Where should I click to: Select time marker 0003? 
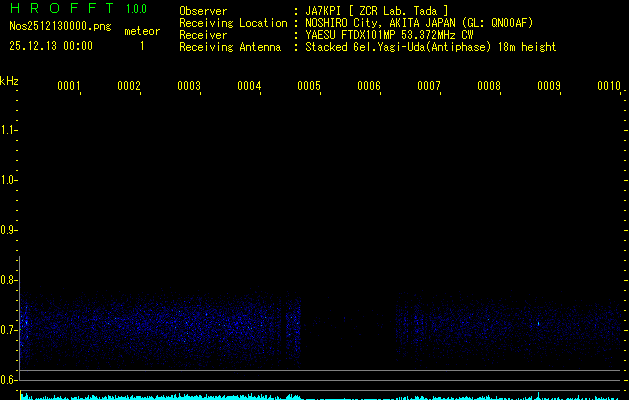[189, 86]
